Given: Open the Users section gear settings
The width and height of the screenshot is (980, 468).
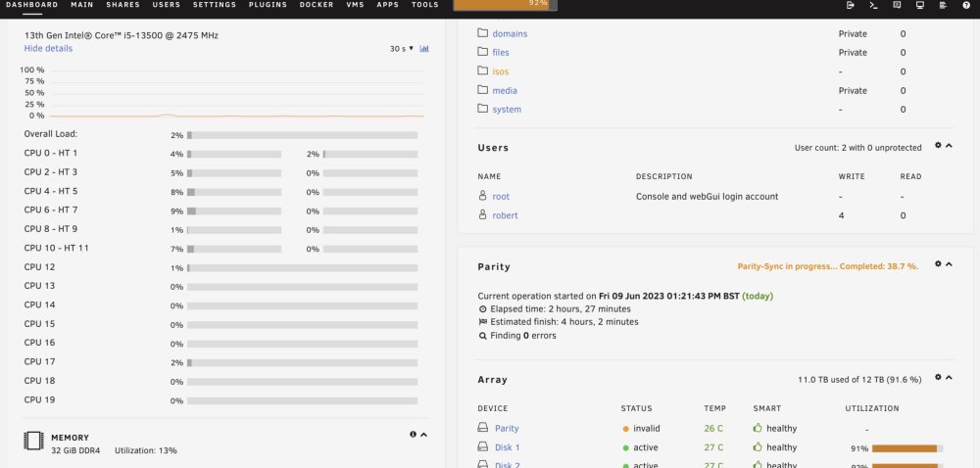Looking at the screenshot, I should click(x=938, y=145).
